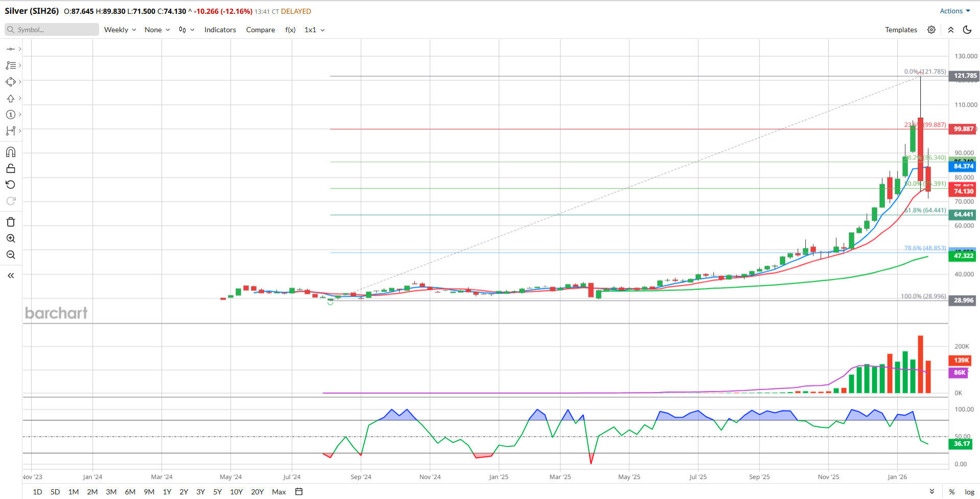The image size is (980, 499).
Task: Open the Weekly timeframe dropdown
Action: point(120,30)
